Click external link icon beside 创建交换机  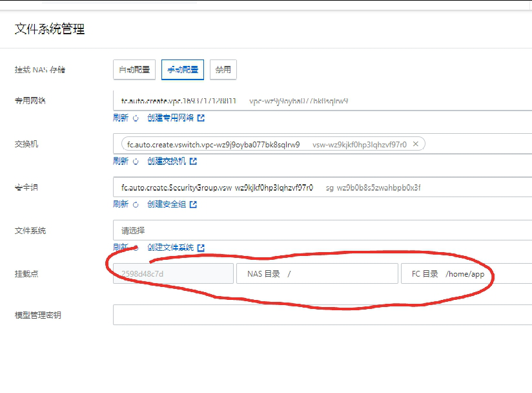coord(193,161)
